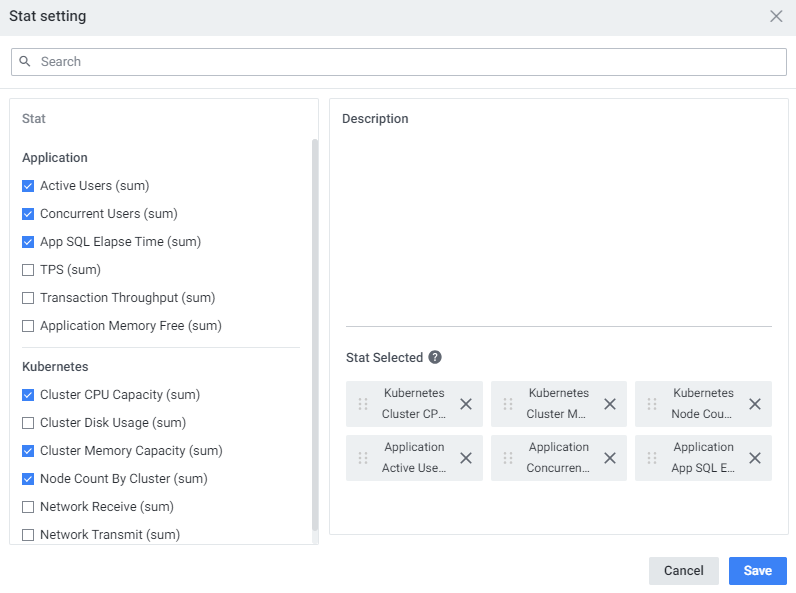Check Cluster Disk Usage (sum)
The image size is (796, 593).
28,423
